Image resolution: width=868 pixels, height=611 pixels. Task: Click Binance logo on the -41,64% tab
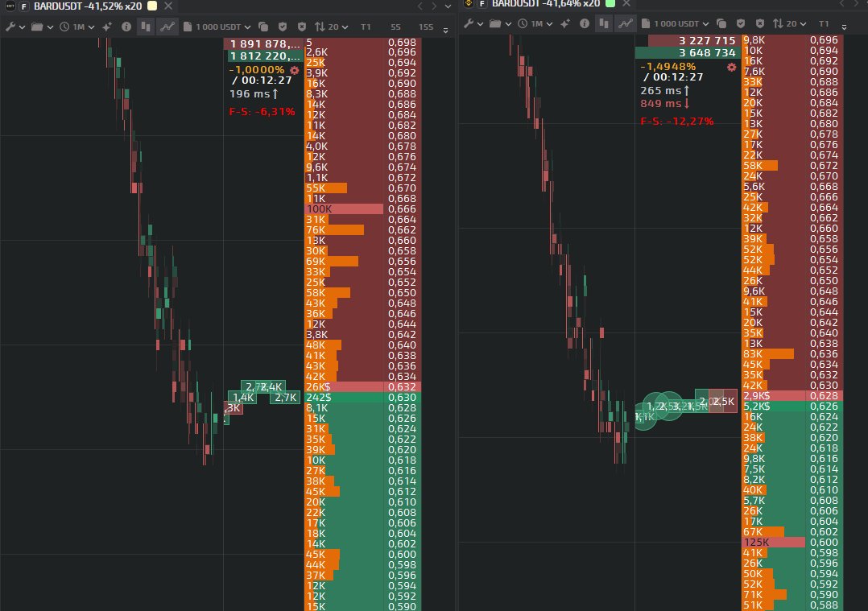(469, 3)
